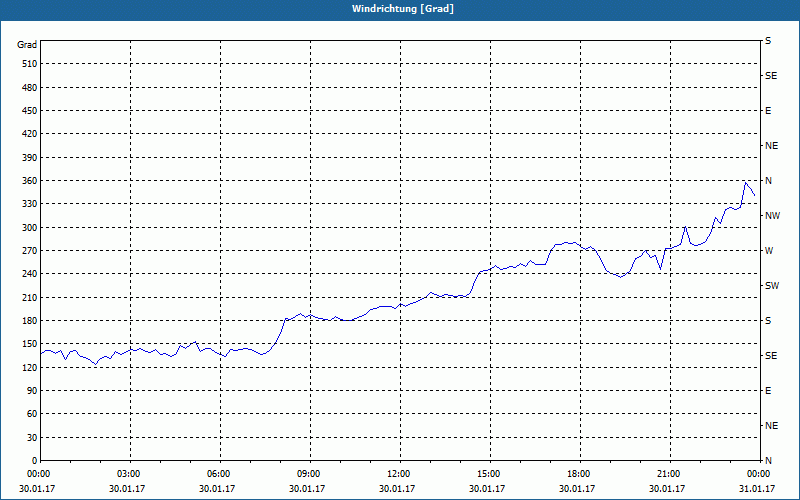
Task: Select the 90 y-axis value
Action: tap(32, 391)
